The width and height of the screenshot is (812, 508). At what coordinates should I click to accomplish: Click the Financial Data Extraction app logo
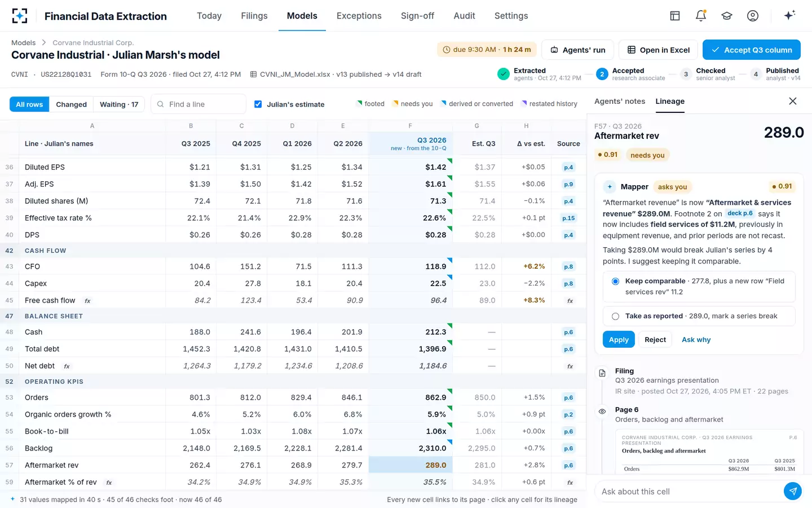[x=20, y=16]
